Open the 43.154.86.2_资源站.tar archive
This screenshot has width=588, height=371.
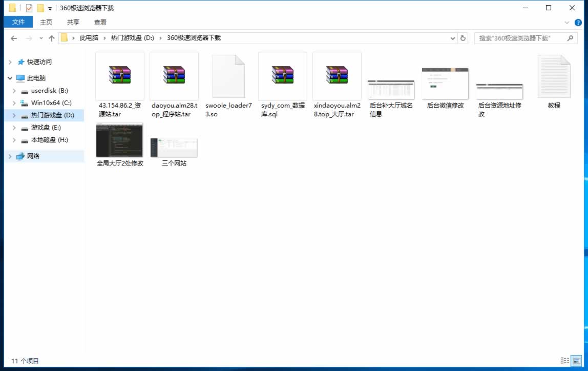click(x=120, y=76)
